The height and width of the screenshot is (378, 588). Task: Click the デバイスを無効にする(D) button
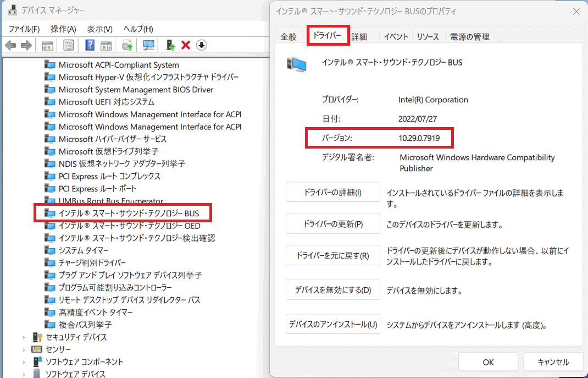[x=332, y=290]
